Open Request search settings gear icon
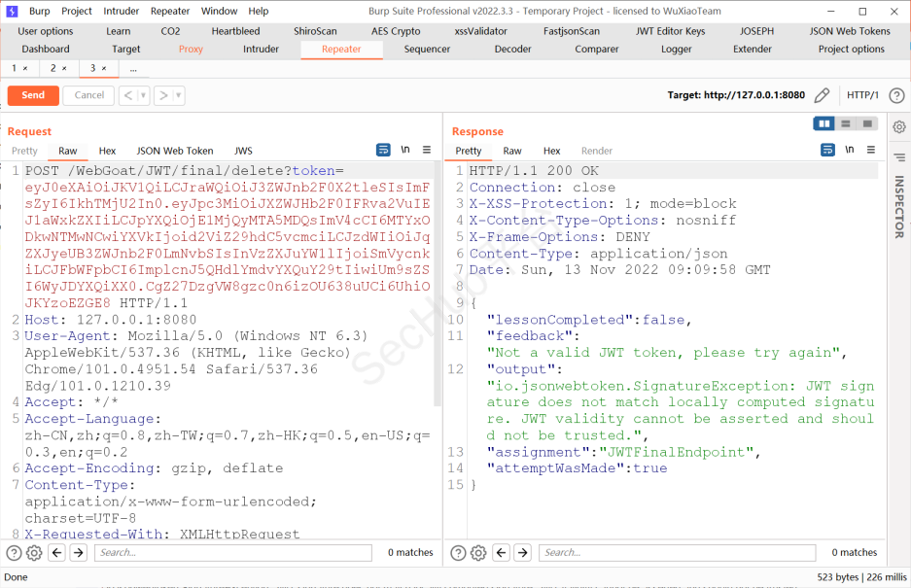This screenshot has height=588, width=911. pos(34,553)
